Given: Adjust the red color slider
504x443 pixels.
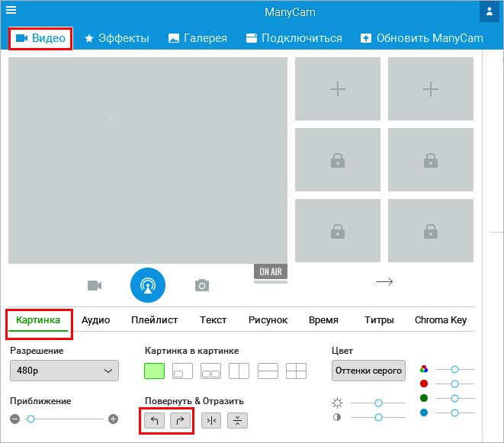Looking at the screenshot, I should (454, 384).
